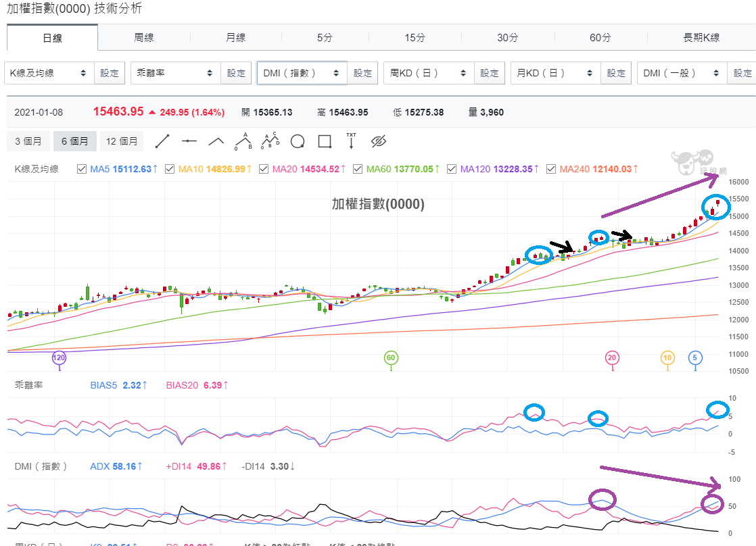
Task: Select the circle drawing tool
Action: coord(298,142)
